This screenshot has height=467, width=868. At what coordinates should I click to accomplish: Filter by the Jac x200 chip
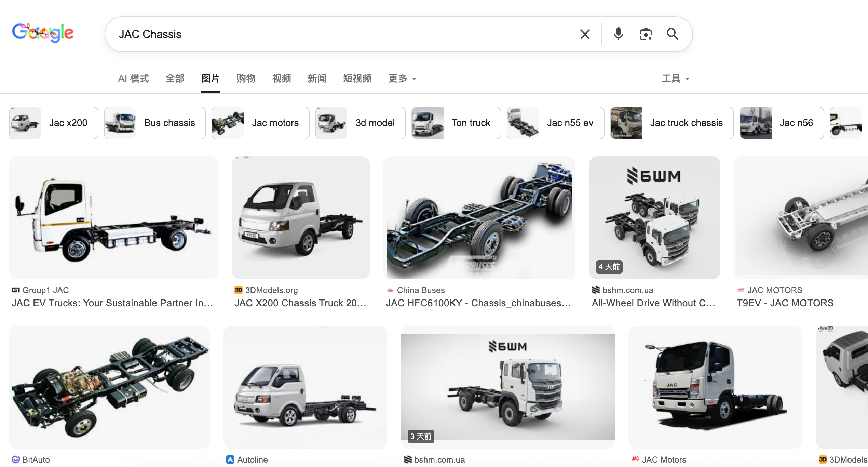click(54, 123)
